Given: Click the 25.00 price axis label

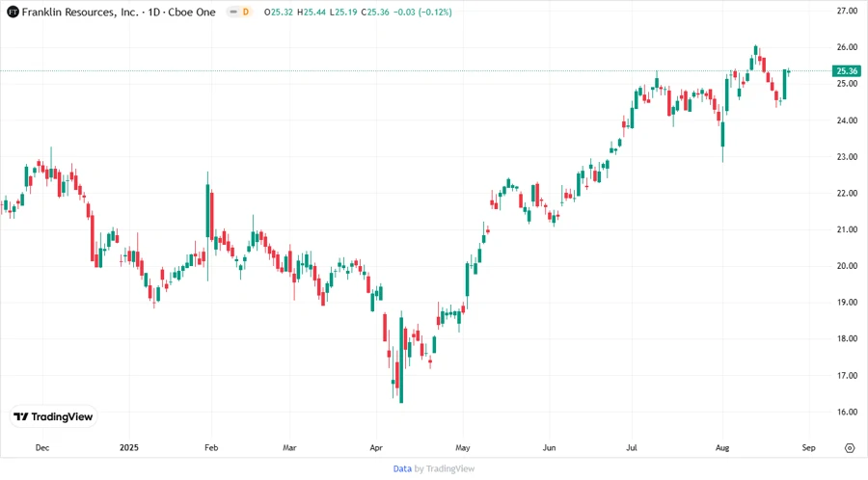Looking at the screenshot, I should [847, 84].
